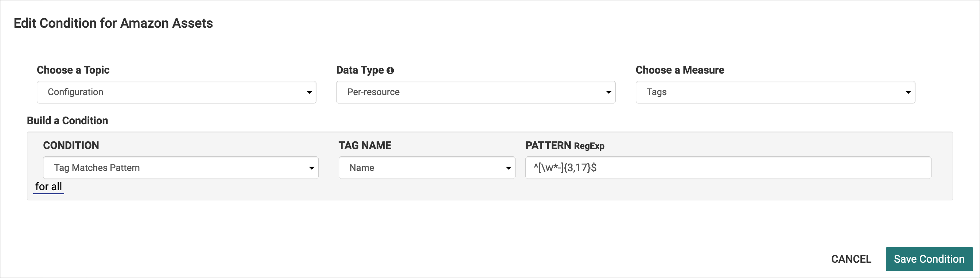Click the 'for all' link

click(x=48, y=187)
